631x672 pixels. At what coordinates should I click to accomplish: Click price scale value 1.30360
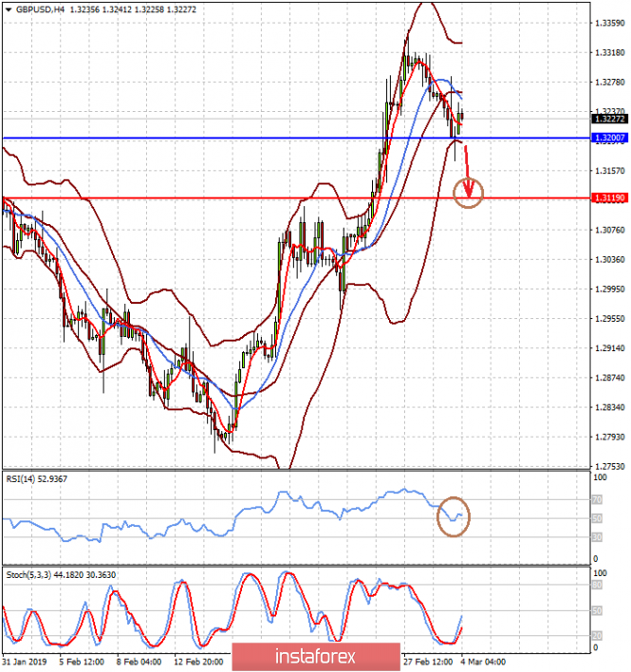(610, 260)
